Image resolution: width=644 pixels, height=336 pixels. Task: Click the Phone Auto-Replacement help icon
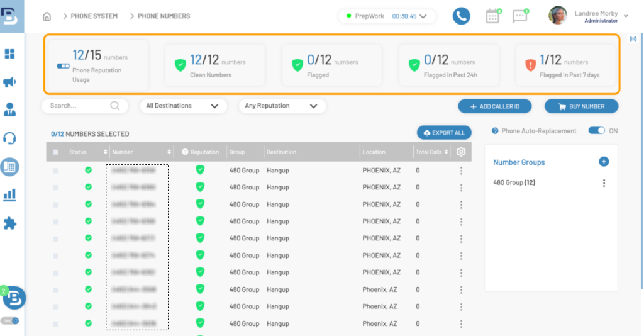495,131
